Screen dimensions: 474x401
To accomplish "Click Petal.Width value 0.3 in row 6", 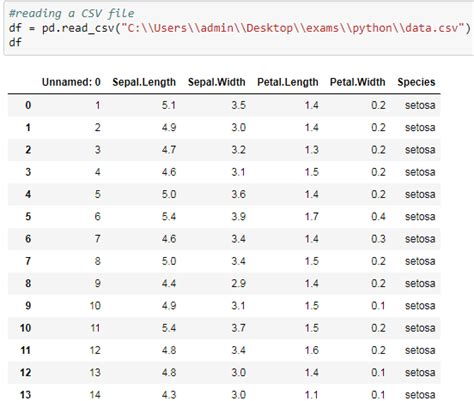I will [x=378, y=239].
